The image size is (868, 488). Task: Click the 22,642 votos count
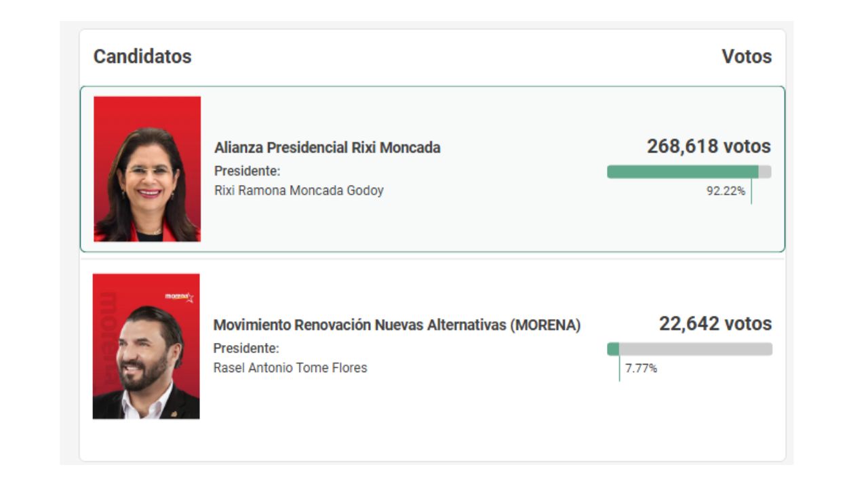(x=715, y=324)
